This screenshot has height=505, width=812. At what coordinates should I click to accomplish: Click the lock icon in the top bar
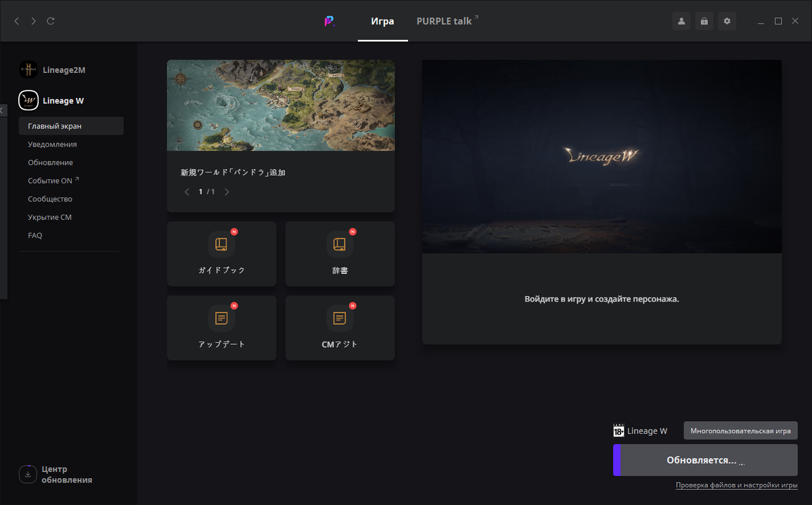point(704,21)
